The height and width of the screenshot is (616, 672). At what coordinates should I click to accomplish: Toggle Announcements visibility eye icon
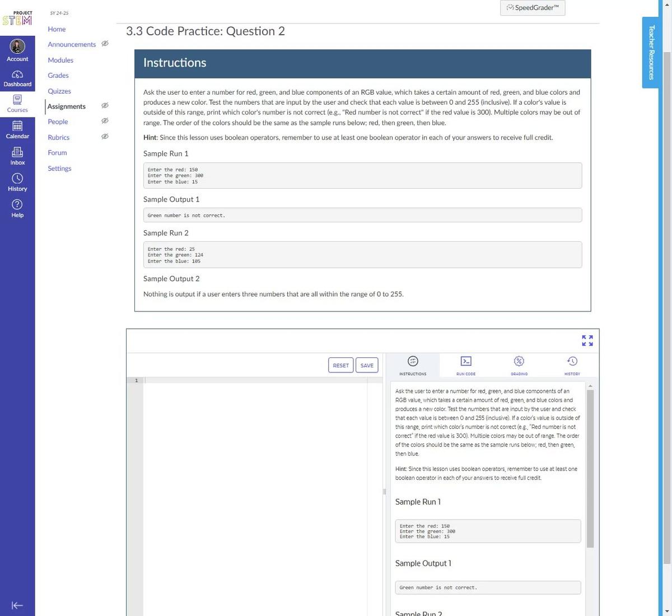(x=105, y=44)
